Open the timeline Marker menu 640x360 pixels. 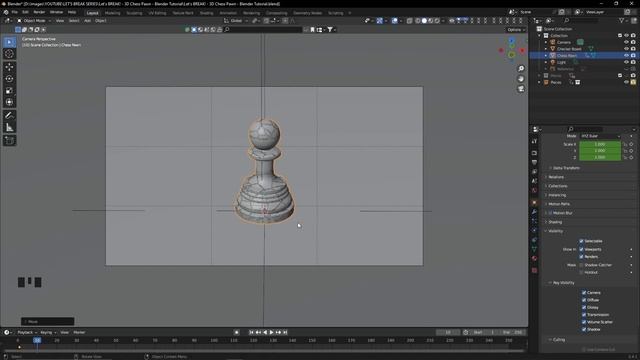click(x=79, y=333)
